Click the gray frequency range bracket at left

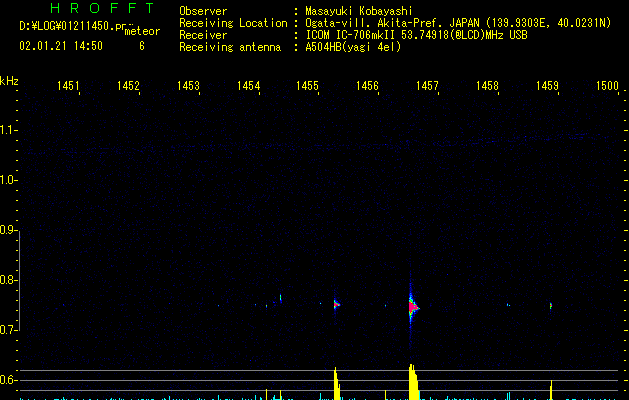pyautogui.click(x=19, y=281)
